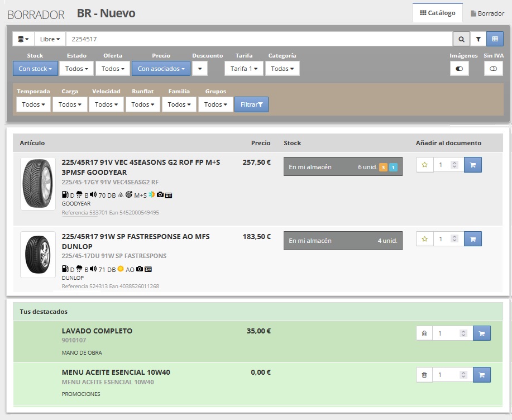The height and width of the screenshot is (420, 512).
Task: Mark Goodyear tire as favorite star
Action: click(x=425, y=165)
